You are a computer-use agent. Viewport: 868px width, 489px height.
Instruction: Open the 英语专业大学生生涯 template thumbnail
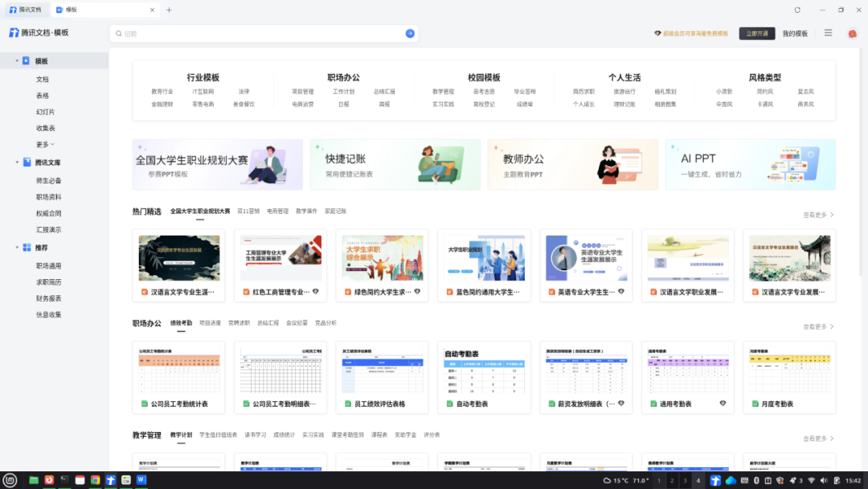click(586, 257)
